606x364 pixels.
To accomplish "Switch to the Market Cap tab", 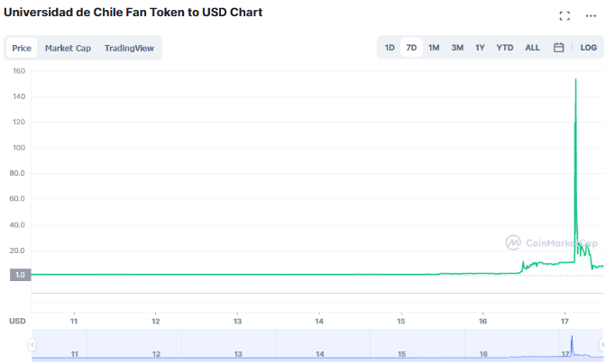I will 68,48.
